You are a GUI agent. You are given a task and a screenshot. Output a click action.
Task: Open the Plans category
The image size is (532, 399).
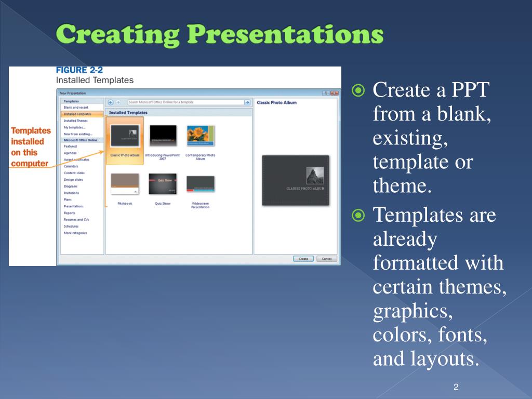point(68,199)
